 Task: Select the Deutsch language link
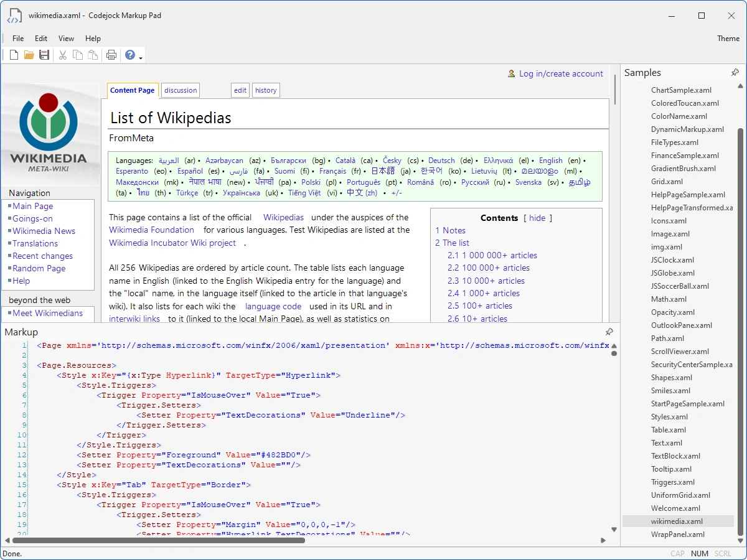coord(441,160)
